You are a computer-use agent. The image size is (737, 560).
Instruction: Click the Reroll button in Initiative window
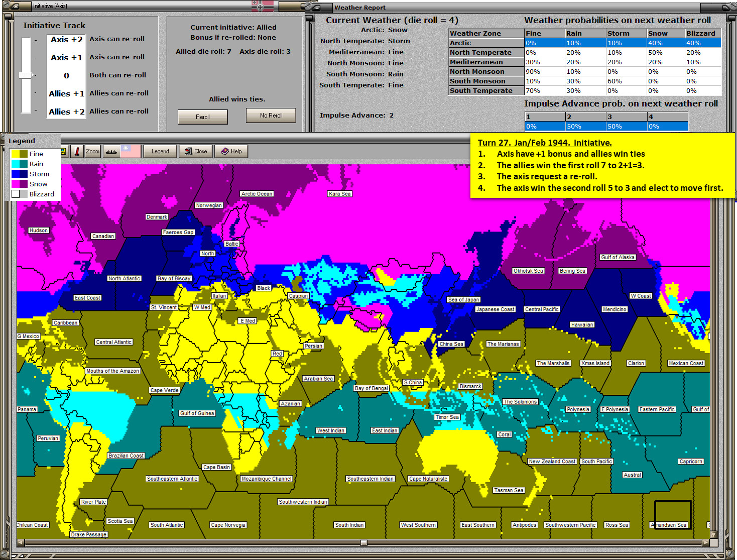pyautogui.click(x=202, y=117)
